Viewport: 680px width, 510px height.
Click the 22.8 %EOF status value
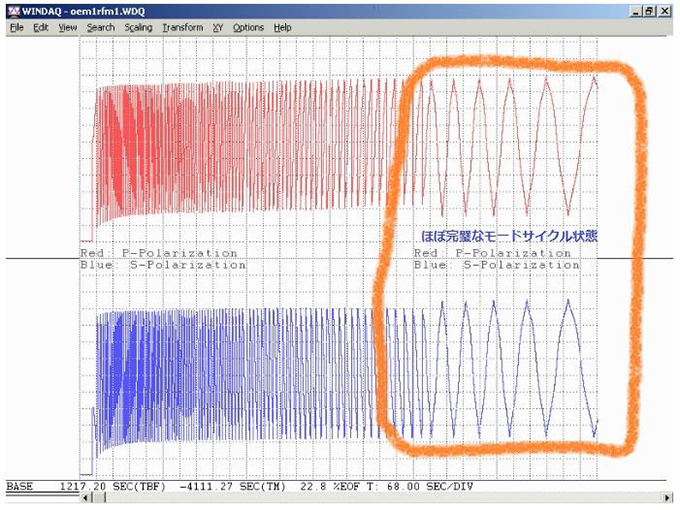pyautogui.click(x=330, y=486)
